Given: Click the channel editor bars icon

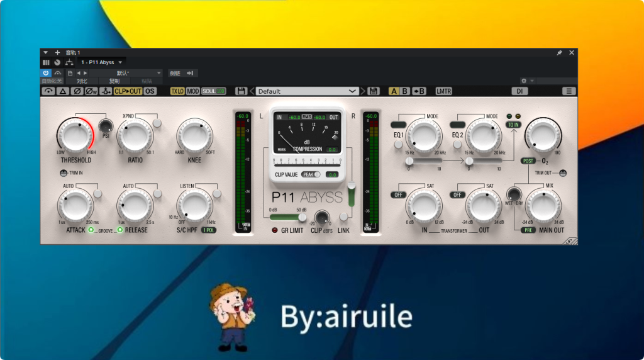Looking at the screenshot, I should 46,62.
